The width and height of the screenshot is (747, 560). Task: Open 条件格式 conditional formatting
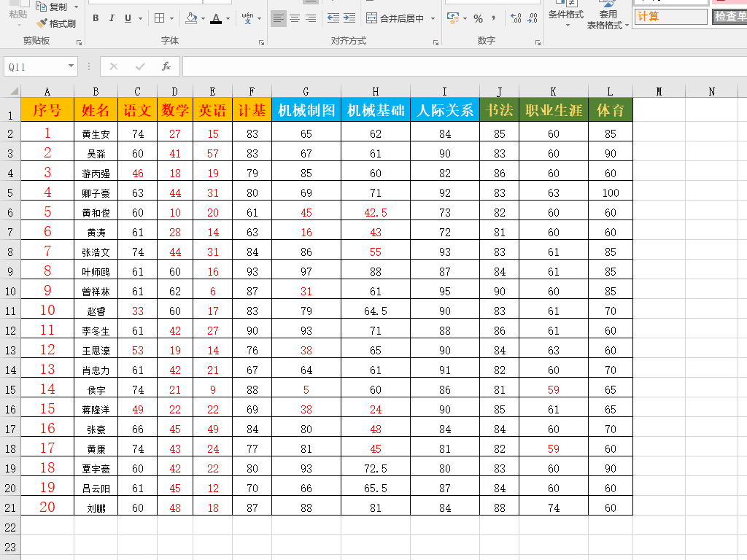(x=566, y=15)
